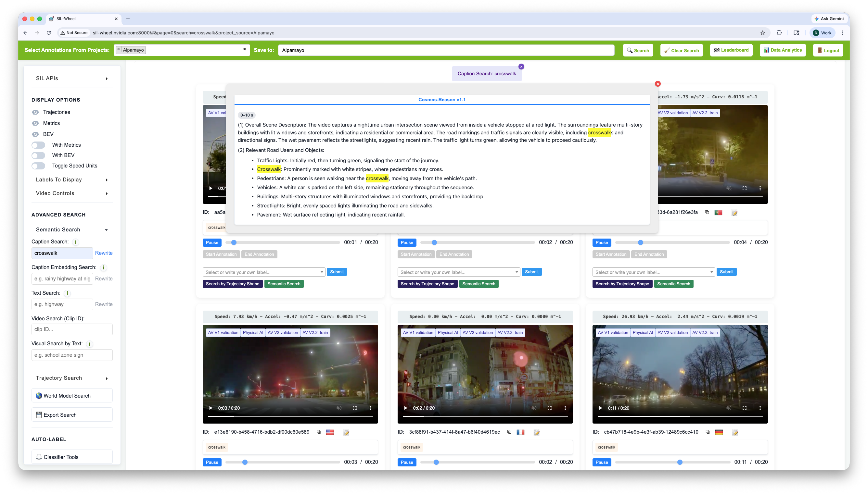Show info for Caption Search
The width and height of the screenshot is (868, 494).
pos(76,242)
